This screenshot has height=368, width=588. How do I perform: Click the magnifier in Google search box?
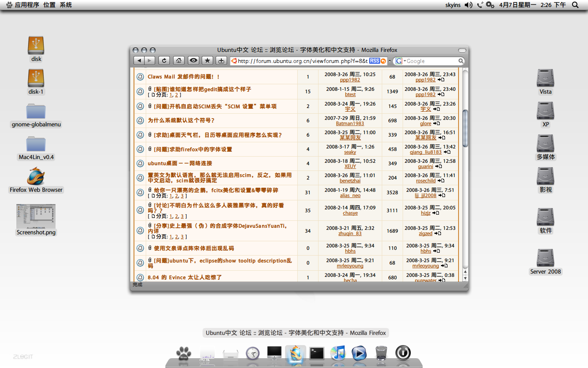point(461,61)
